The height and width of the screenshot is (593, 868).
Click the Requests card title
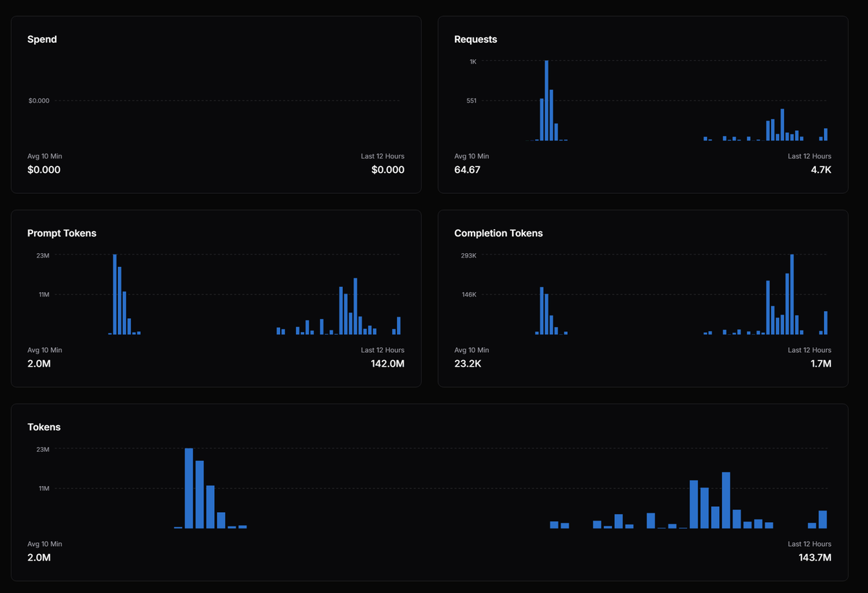click(x=475, y=39)
